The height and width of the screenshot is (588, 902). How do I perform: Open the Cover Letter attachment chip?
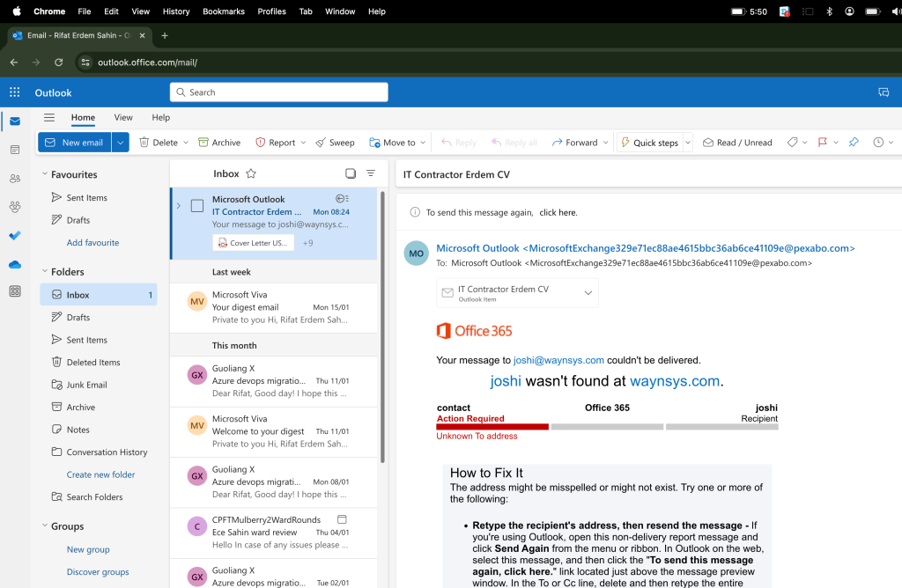point(253,243)
